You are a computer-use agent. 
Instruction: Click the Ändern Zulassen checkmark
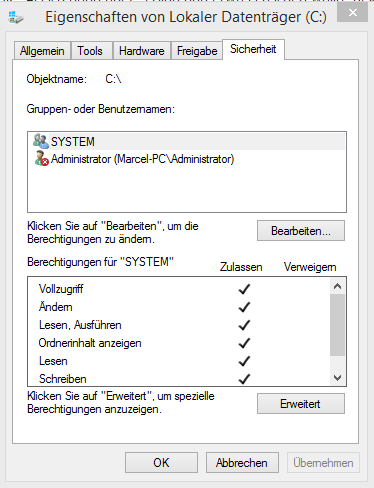click(244, 307)
